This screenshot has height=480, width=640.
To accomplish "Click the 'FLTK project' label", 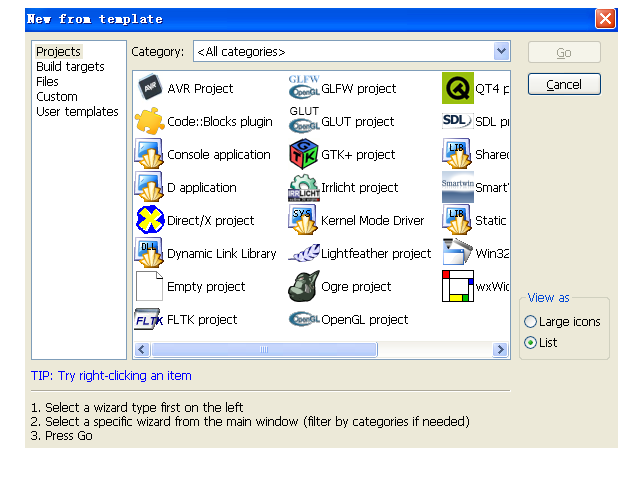I will tap(202, 320).
